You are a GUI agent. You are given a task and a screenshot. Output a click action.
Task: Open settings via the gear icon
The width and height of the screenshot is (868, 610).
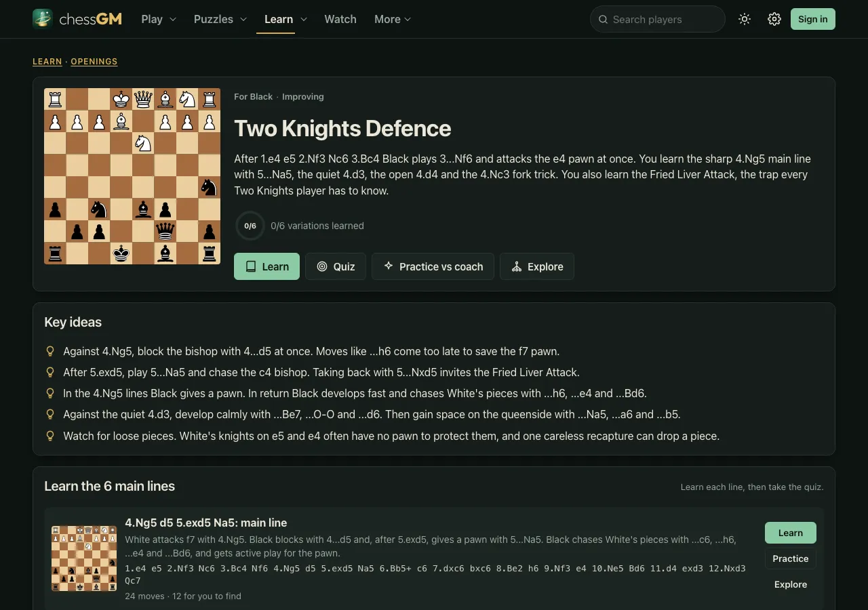[774, 19]
